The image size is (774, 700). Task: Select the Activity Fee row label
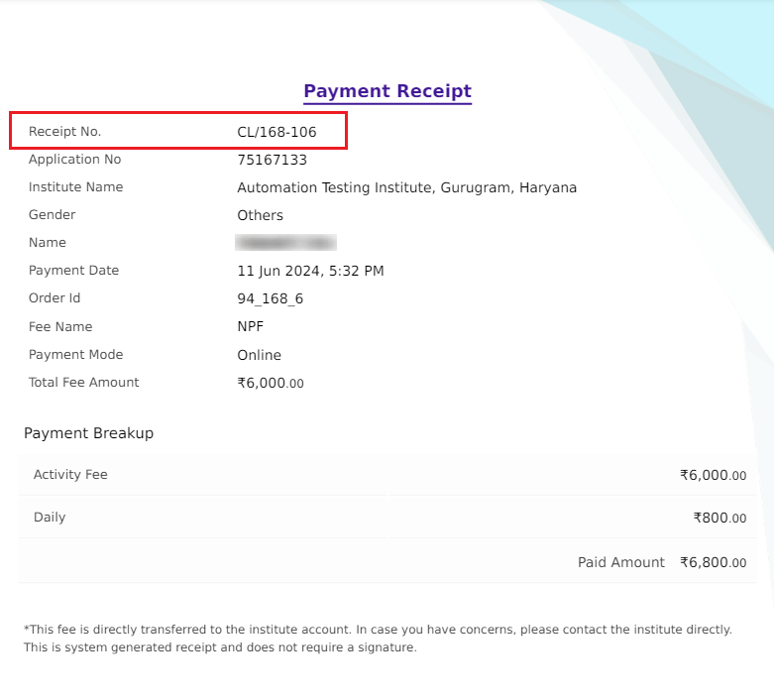pyautogui.click(x=70, y=475)
